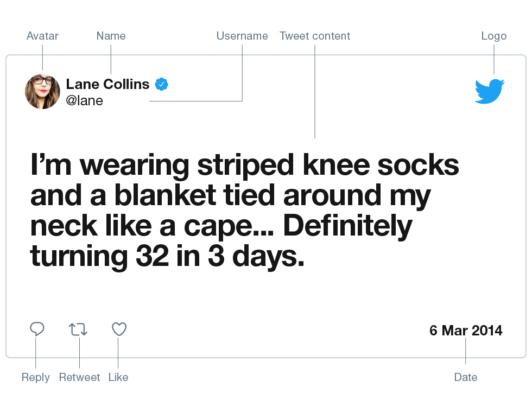Viewport: 532px width, 413px height.
Task: Like the tweet with the heart icon
Action: [x=119, y=329]
